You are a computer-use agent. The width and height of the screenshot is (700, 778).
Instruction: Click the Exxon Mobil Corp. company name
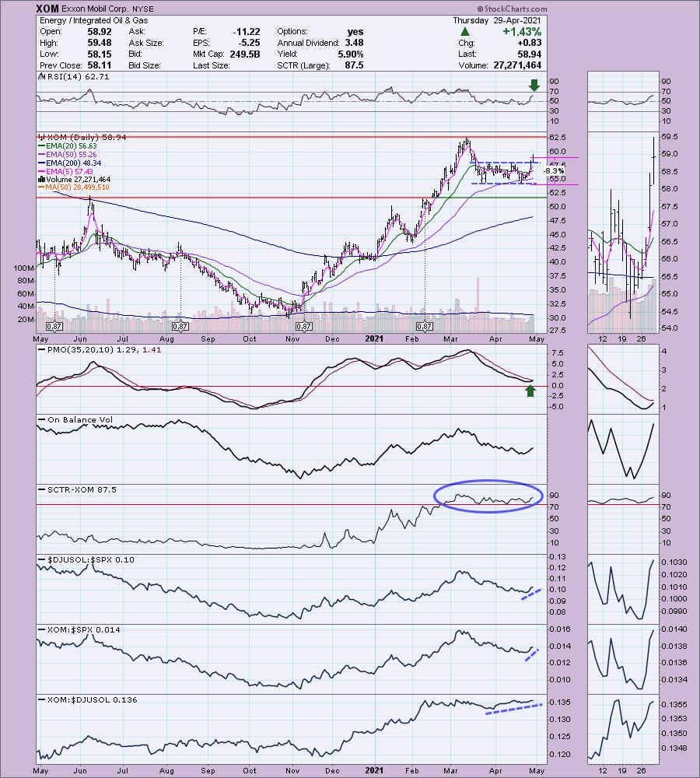click(95, 9)
